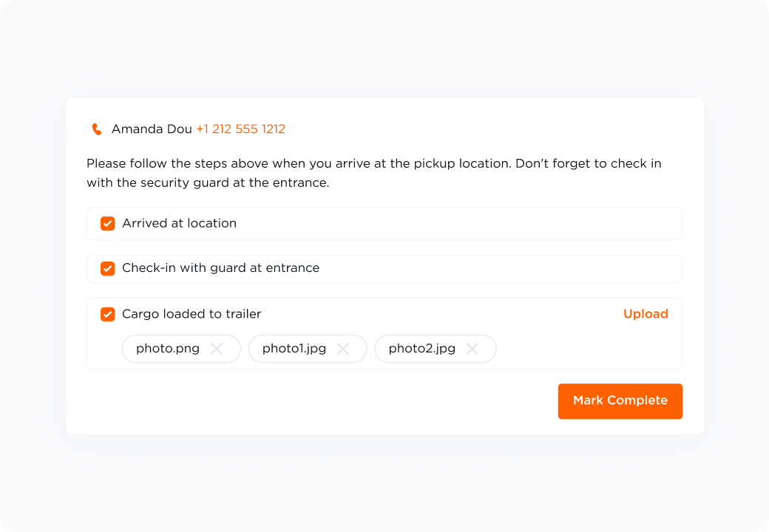The width and height of the screenshot is (769, 532).
Task: Toggle Check-in with guard at entrance checkbox
Action: tap(108, 269)
